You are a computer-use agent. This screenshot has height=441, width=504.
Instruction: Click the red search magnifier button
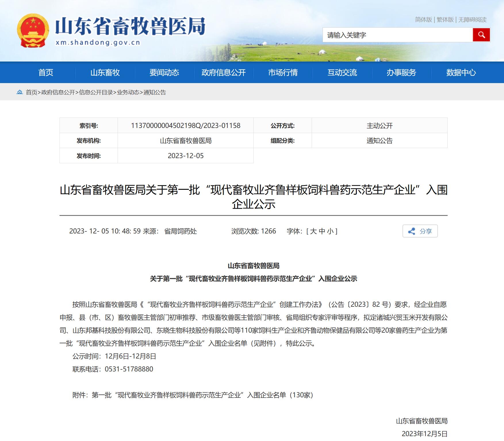coord(481,35)
